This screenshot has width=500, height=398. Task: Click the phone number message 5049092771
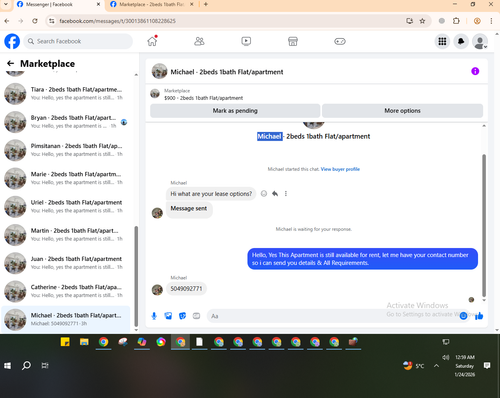pyautogui.click(x=186, y=289)
